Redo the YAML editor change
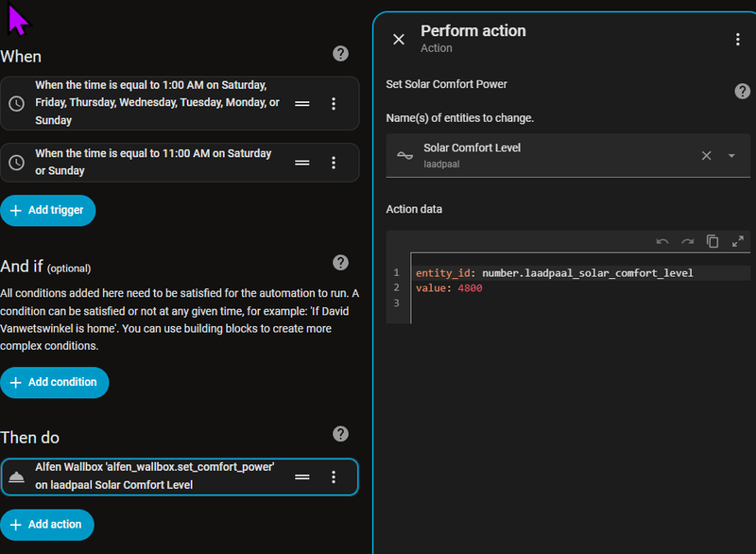Screen dimensions: 756x554 click(688, 241)
